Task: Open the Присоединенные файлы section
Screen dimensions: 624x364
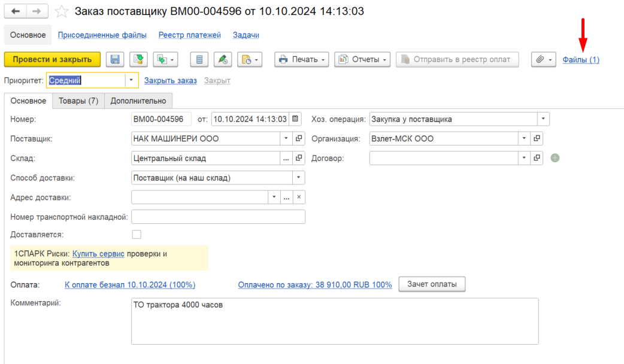Action: [102, 35]
